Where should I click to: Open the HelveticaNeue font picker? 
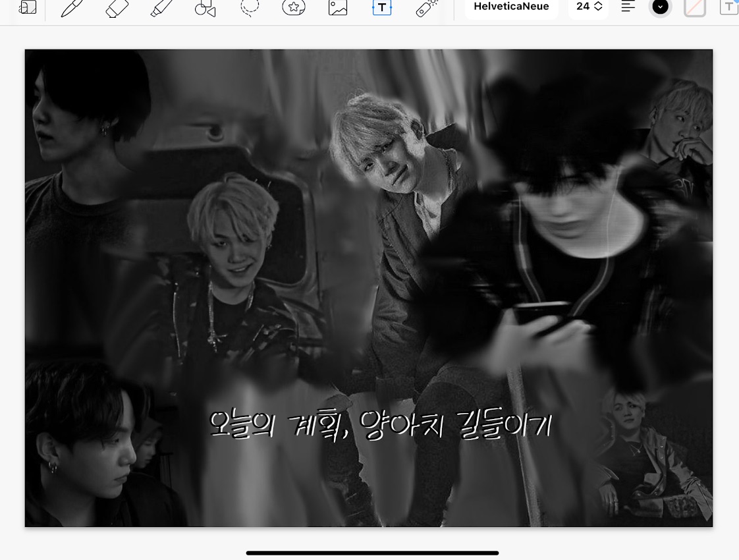(x=511, y=7)
